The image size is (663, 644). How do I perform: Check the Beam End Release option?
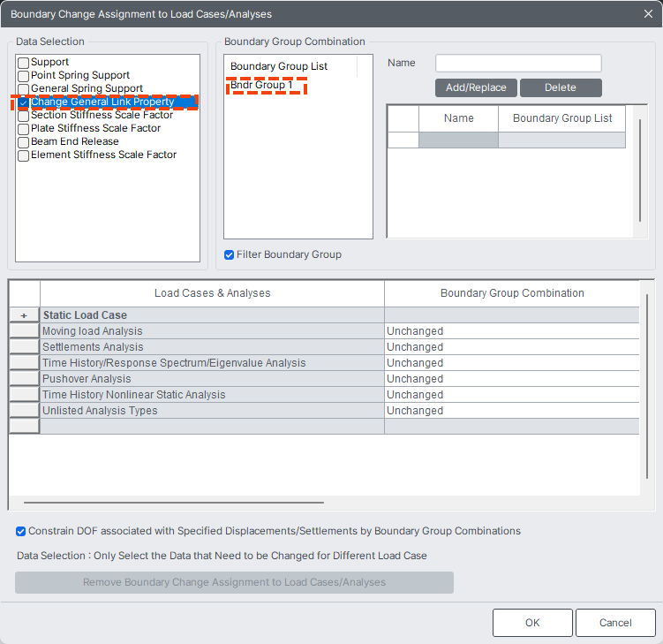(24, 142)
